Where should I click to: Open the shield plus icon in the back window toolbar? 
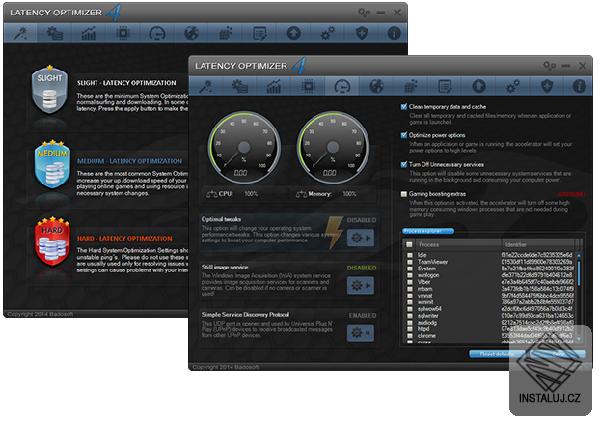[x=362, y=33]
